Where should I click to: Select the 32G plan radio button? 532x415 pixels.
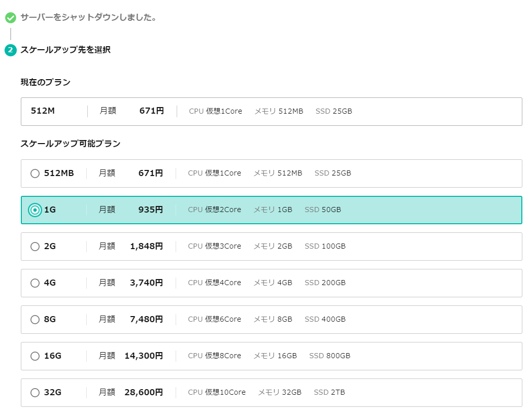35,393
